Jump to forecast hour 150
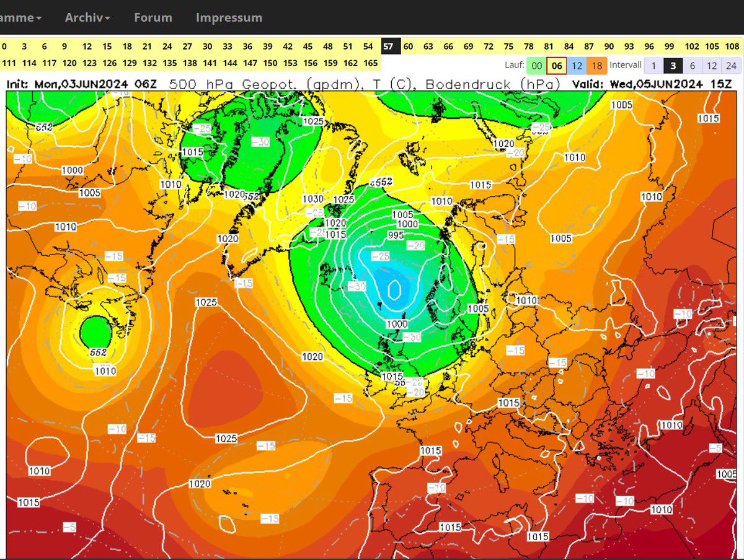This screenshot has height=560, width=744. pos(270,63)
